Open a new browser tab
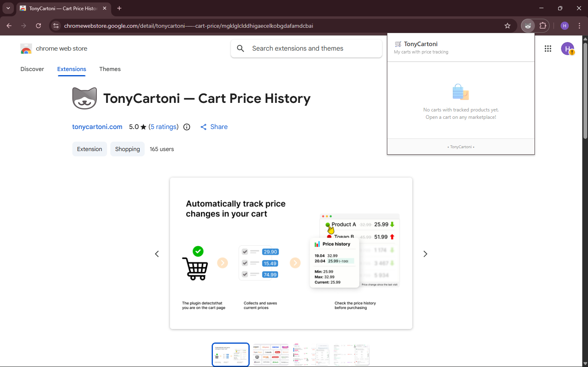The height and width of the screenshot is (367, 588). pos(119,8)
